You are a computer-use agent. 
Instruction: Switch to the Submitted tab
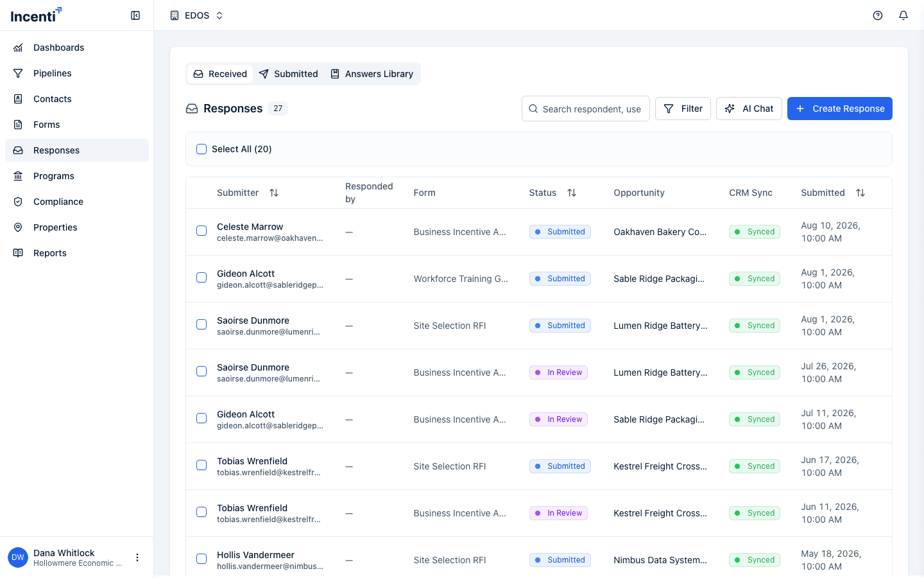[x=289, y=74]
